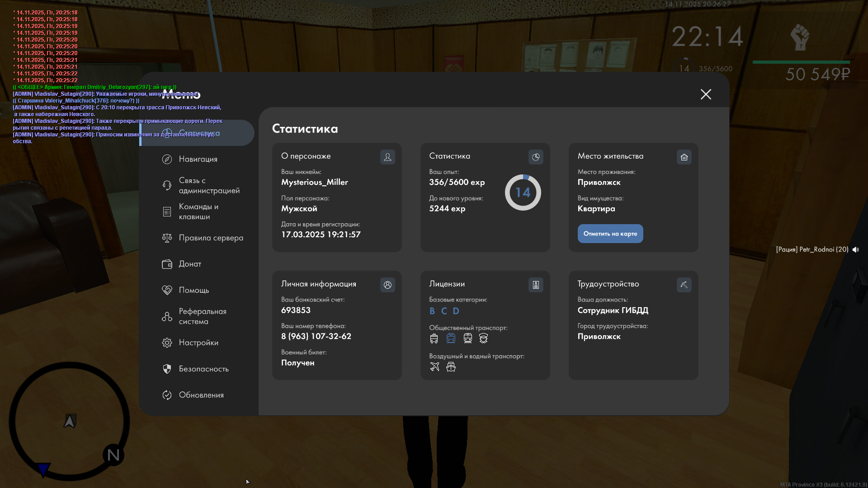Open the Навигация menu section
This screenshot has width=868, height=488.
point(198,159)
